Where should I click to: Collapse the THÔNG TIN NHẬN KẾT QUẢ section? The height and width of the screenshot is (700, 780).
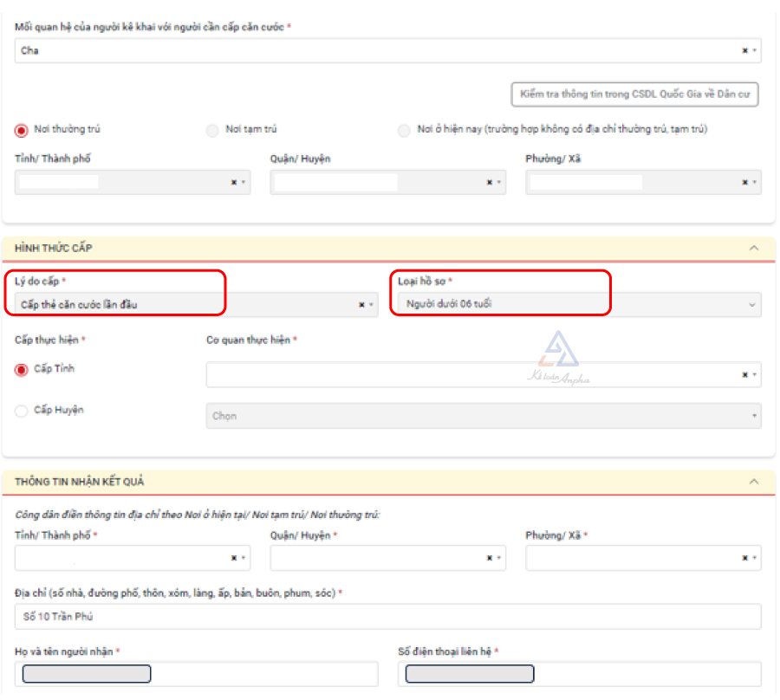pyautogui.click(x=752, y=482)
